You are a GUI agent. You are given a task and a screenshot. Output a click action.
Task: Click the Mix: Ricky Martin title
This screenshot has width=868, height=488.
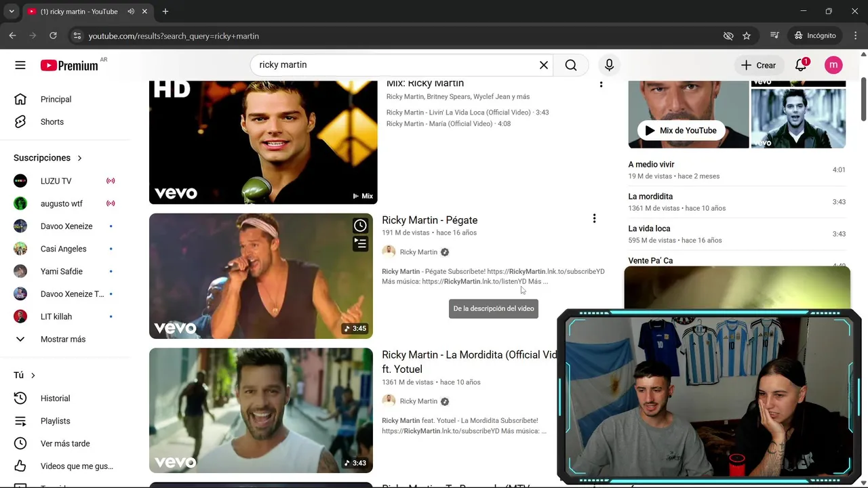425,84
